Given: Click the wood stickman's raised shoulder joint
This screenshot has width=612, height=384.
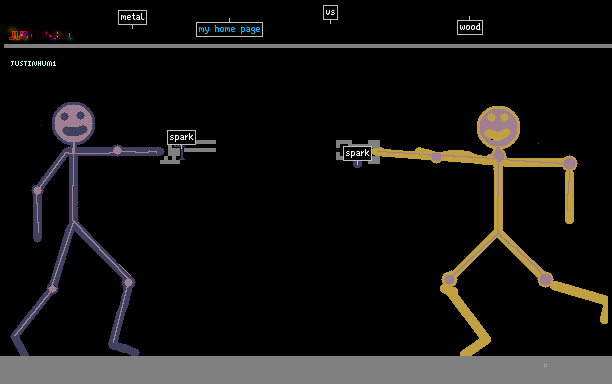Looking at the screenshot, I should pos(569,163).
